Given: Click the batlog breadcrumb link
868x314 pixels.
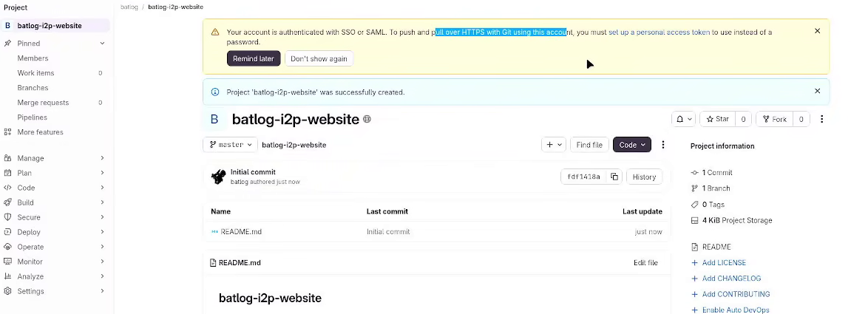Looking at the screenshot, I should (x=129, y=7).
